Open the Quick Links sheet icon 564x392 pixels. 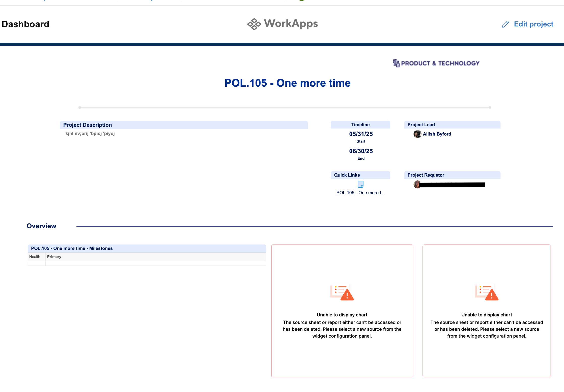(360, 184)
